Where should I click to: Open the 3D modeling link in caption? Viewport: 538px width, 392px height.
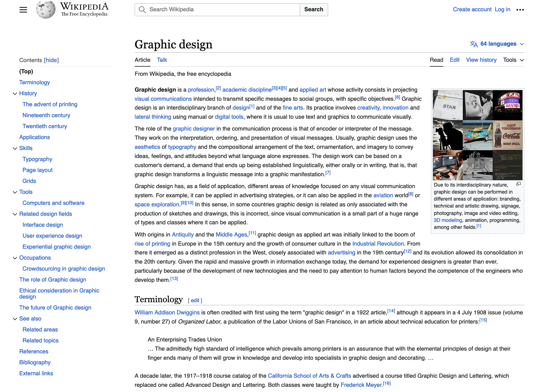click(x=448, y=220)
